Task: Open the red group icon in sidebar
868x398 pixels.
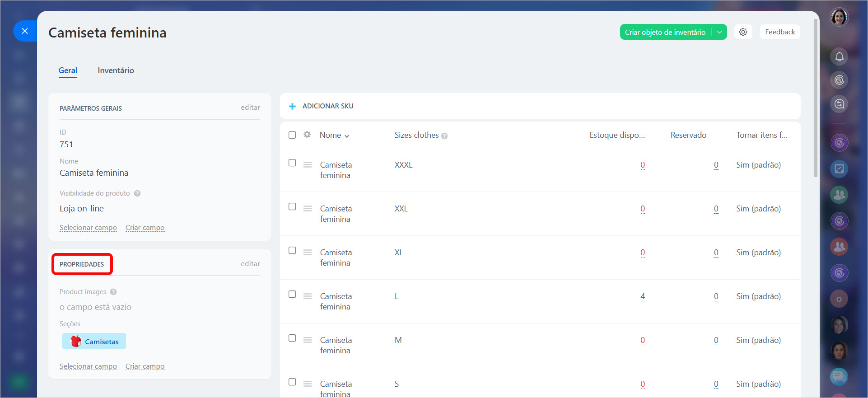Action: click(x=839, y=247)
